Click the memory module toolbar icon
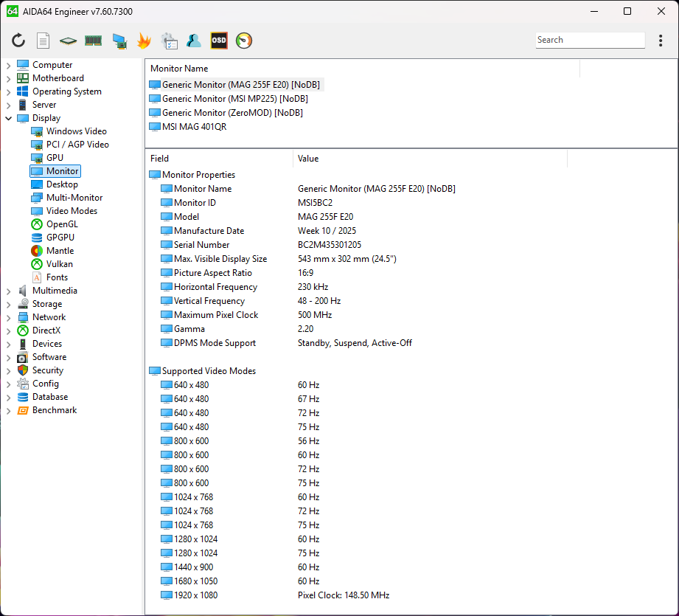679x616 pixels. tap(93, 41)
